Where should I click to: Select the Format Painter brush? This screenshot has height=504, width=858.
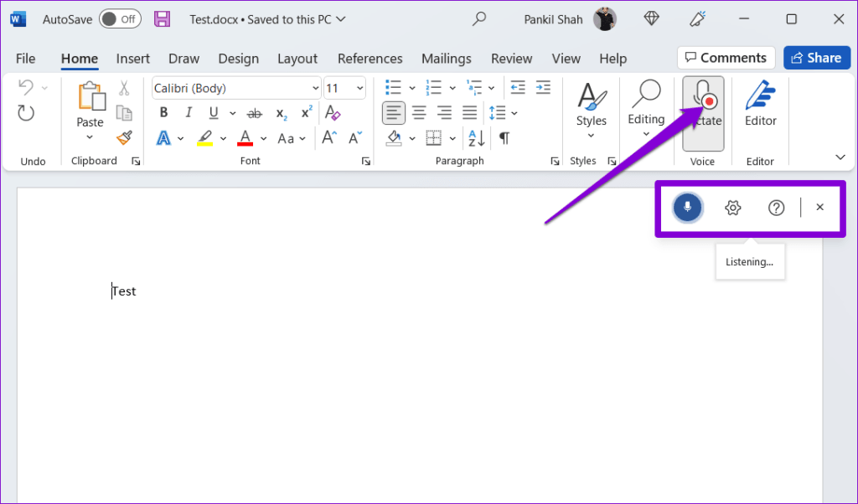pyautogui.click(x=124, y=138)
